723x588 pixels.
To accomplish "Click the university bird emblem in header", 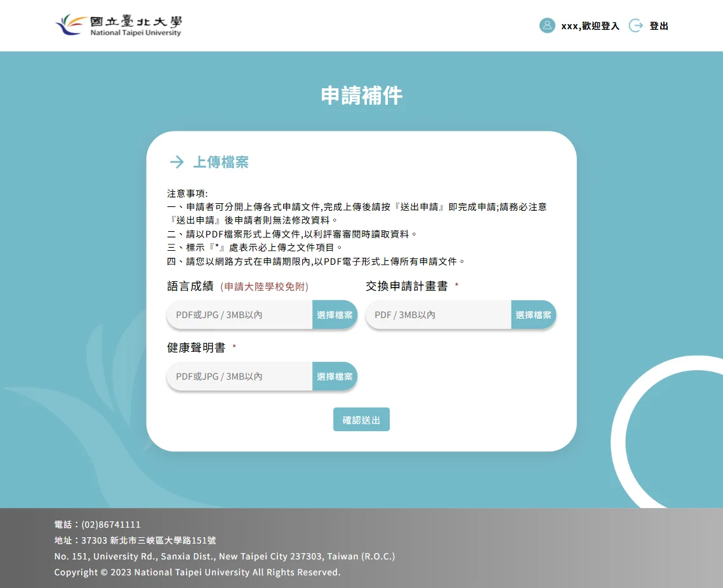I will pyautogui.click(x=67, y=24).
